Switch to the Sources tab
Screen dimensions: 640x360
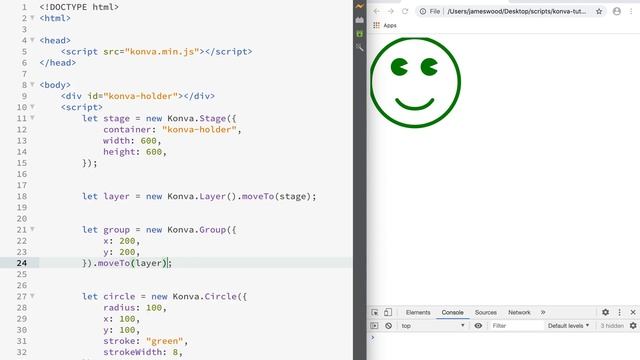(x=486, y=312)
